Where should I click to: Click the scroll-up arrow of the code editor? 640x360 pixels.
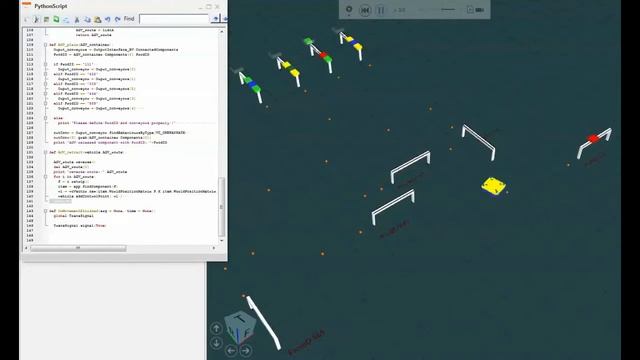click(222, 31)
